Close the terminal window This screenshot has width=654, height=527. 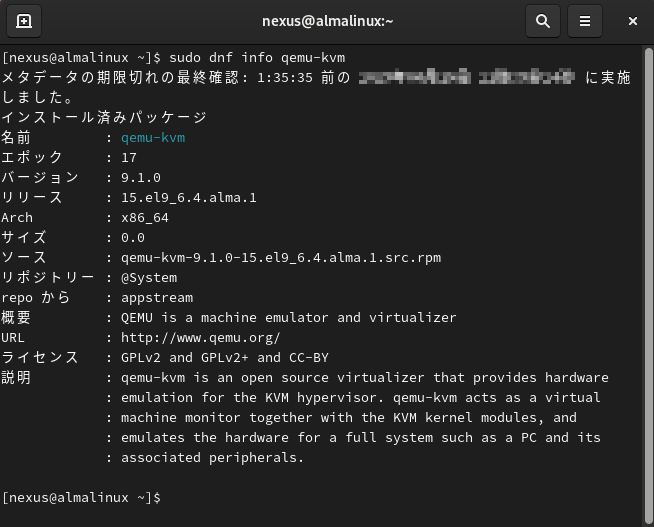pos(633,20)
